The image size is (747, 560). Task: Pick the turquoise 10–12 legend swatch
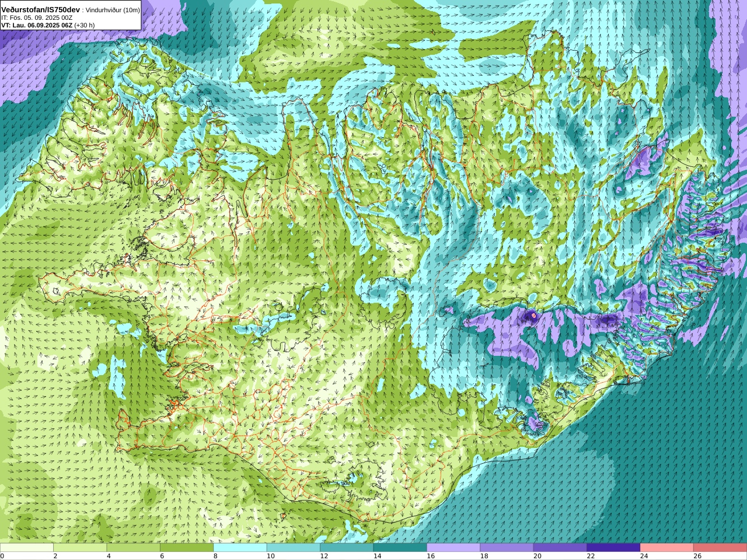pyautogui.click(x=294, y=548)
